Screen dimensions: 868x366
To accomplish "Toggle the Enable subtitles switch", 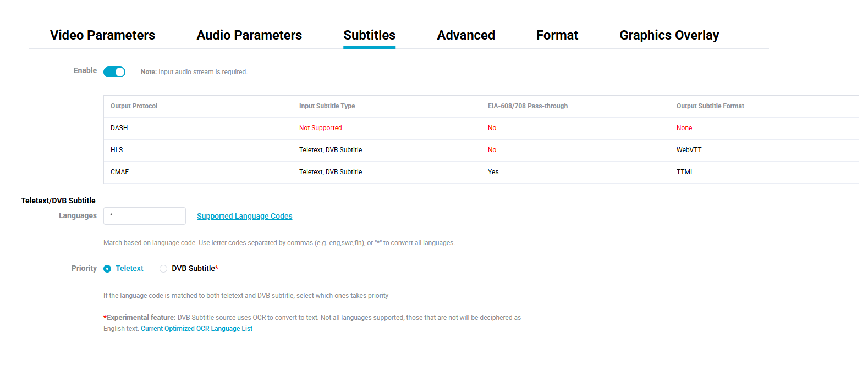I will [114, 72].
